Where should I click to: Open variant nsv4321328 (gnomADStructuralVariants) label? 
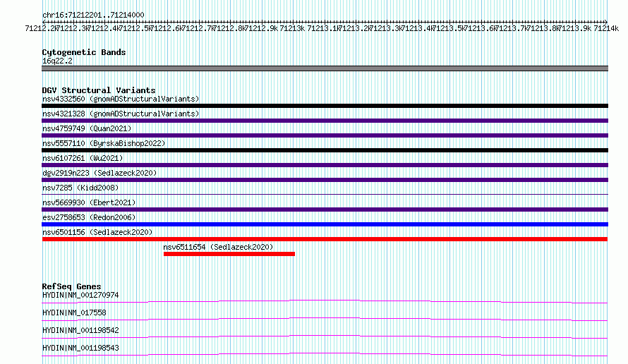coord(121,114)
